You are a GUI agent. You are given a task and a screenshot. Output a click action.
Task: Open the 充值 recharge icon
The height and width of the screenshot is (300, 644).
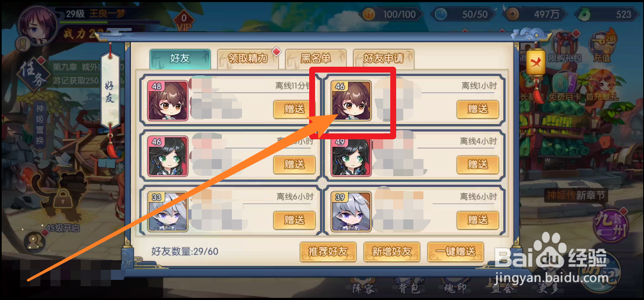602,47
